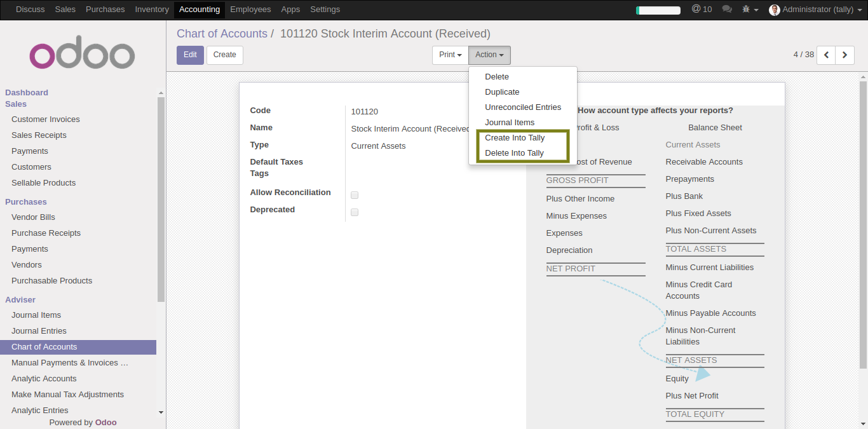Open the Purchases top menu

(105, 10)
